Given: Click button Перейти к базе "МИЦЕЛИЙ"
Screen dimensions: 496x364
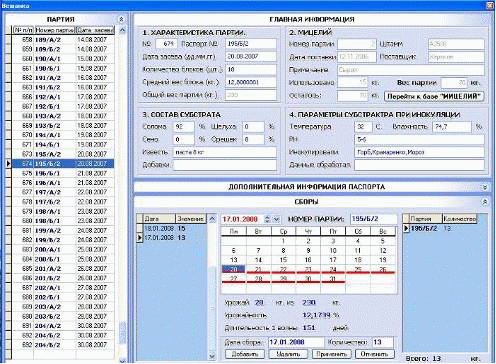Looking at the screenshot, I should [x=434, y=96].
